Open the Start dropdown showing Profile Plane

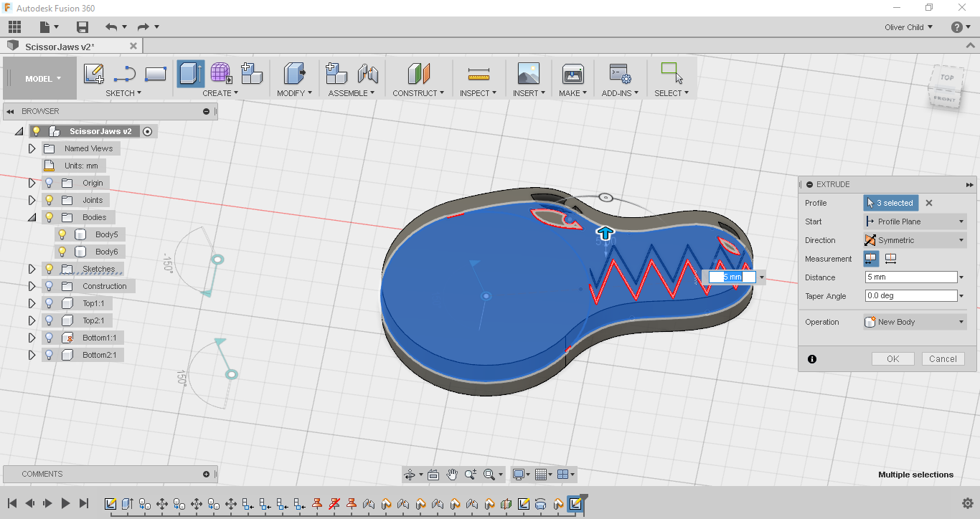click(x=915, y=222)
